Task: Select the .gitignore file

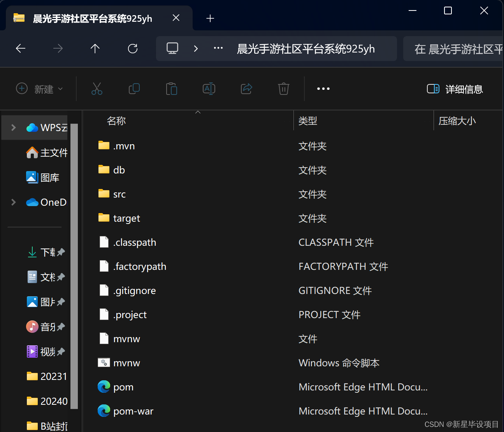Action: (x=127, y=290)
